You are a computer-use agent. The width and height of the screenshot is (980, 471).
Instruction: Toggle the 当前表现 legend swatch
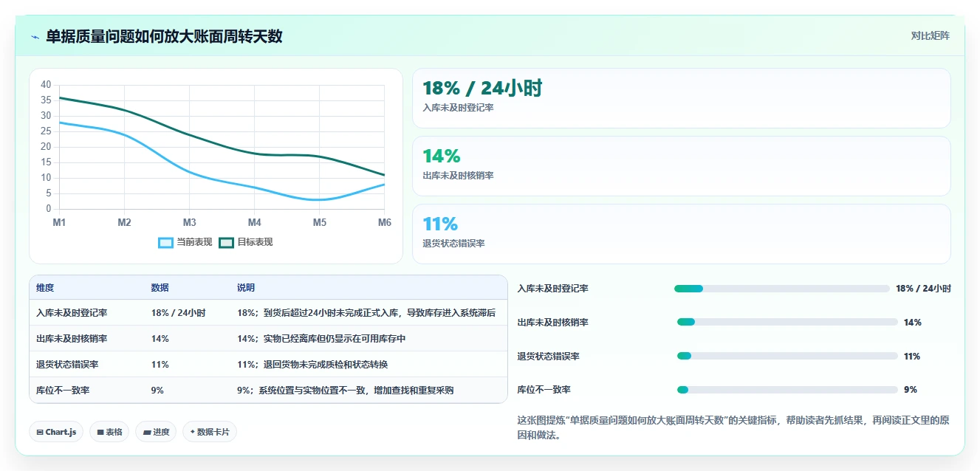pos(166,242)
